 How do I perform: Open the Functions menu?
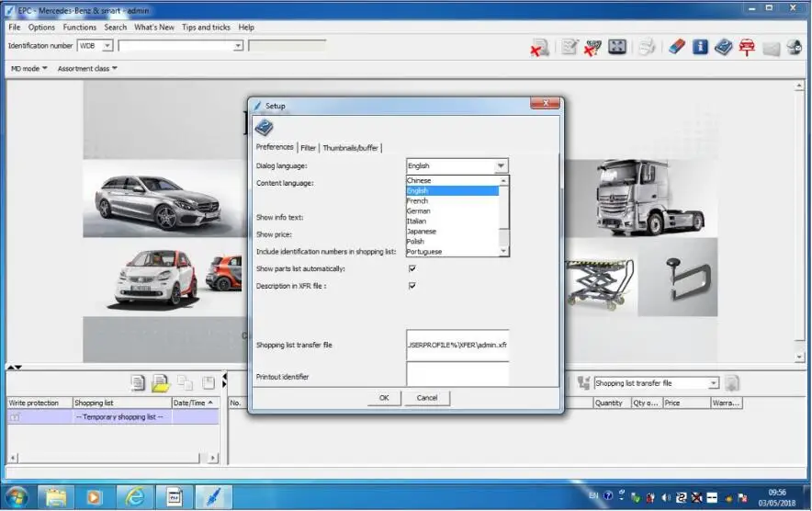coord(80,28)
